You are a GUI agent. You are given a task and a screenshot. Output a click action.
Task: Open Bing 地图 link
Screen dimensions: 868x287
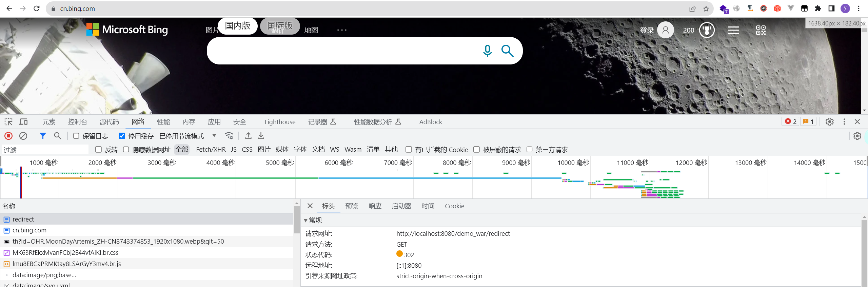[x=311, y=30]
